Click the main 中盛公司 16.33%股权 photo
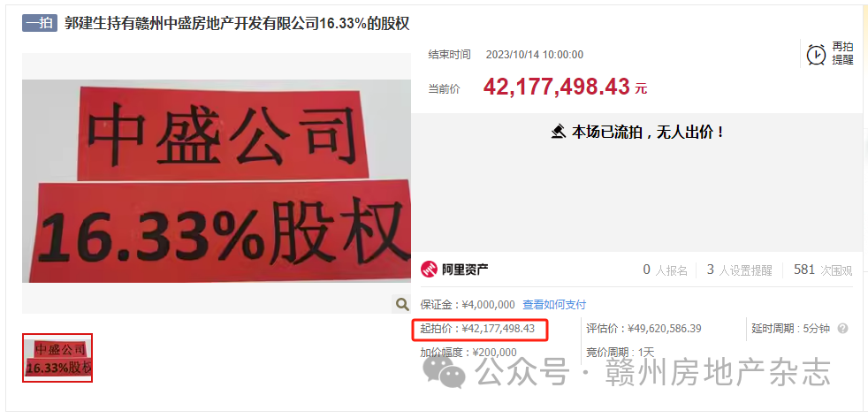 click(x=217, y=180)
